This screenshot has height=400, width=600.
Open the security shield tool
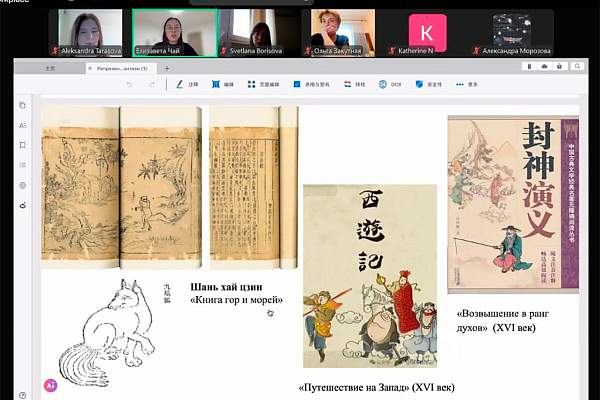[x=429, y=84]
